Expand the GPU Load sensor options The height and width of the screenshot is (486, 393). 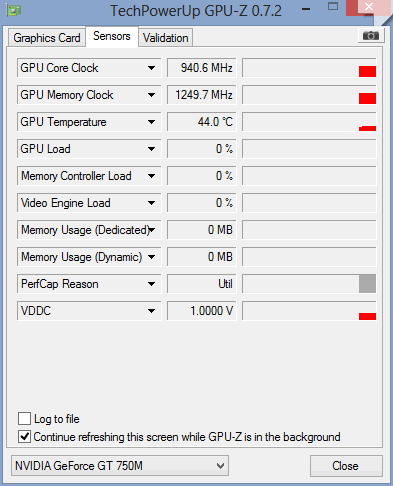[x=151, y=149]
